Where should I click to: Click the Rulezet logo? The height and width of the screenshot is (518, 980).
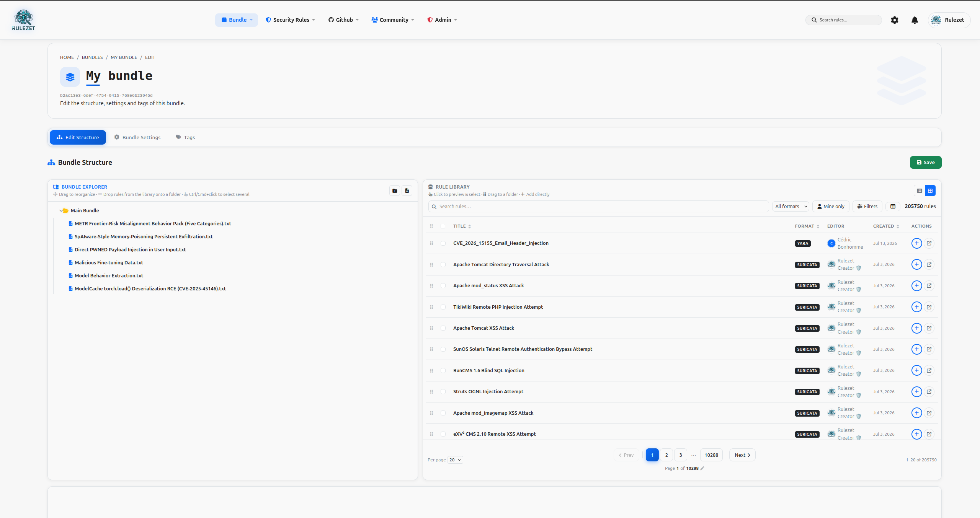pos(24,20)
